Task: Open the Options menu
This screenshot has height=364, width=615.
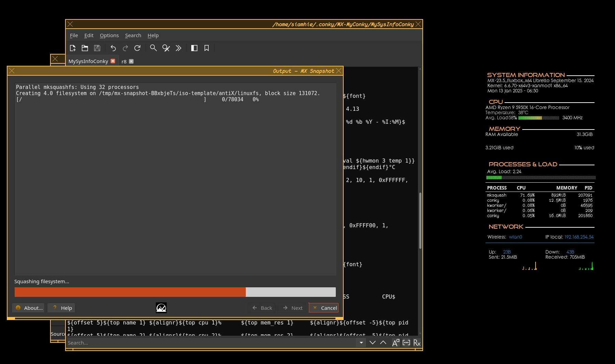Action: (x=109, y=35)
